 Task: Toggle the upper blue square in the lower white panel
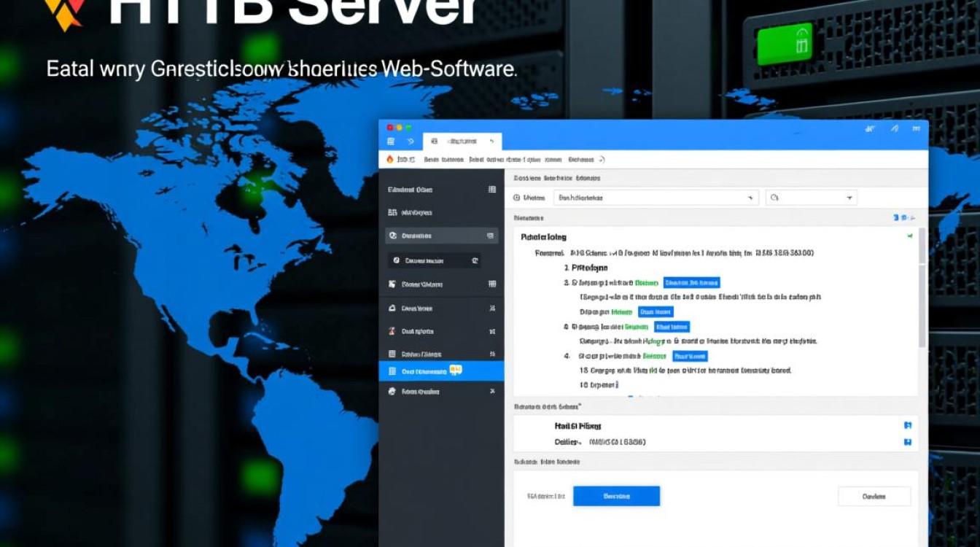coord(908,425)
